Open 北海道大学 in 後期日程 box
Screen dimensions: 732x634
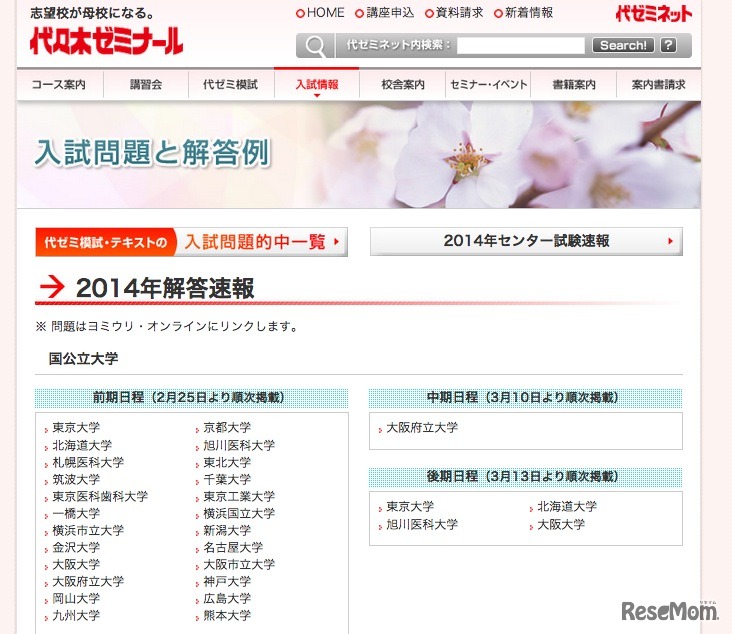coord(567,506)
